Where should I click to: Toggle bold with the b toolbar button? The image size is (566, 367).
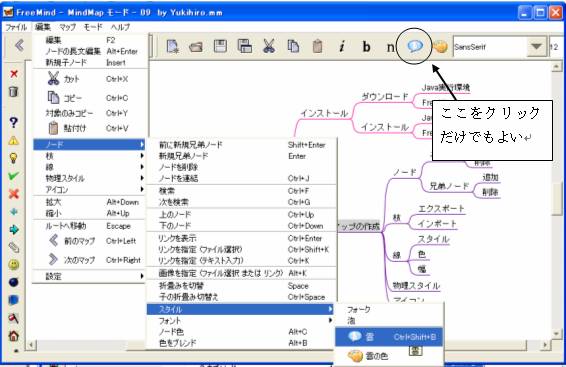pyautogui.click(x=366, y=47)
